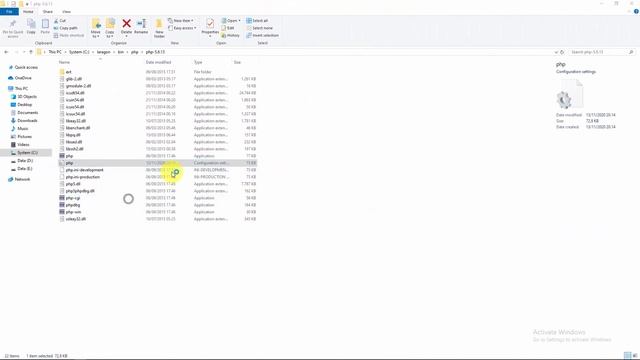Open Downloads in navigation pane
This screenshot has height=360, width=640.
tap(27, 121)
